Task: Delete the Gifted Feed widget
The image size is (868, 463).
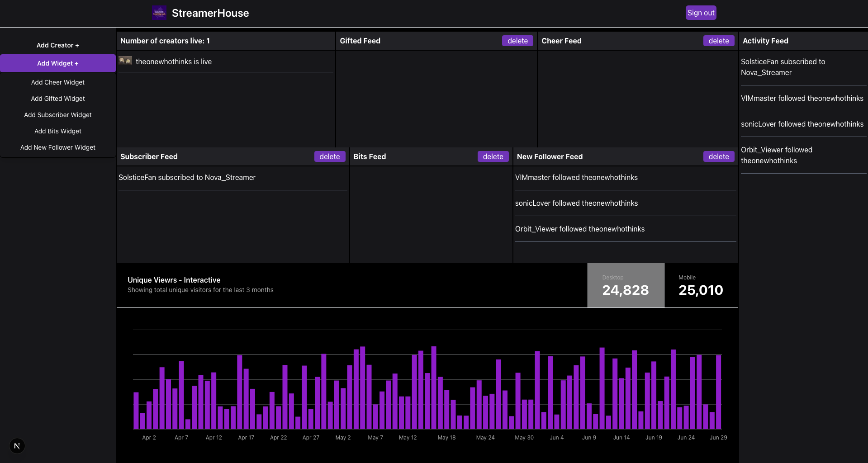Action: (x=517, y=41)
